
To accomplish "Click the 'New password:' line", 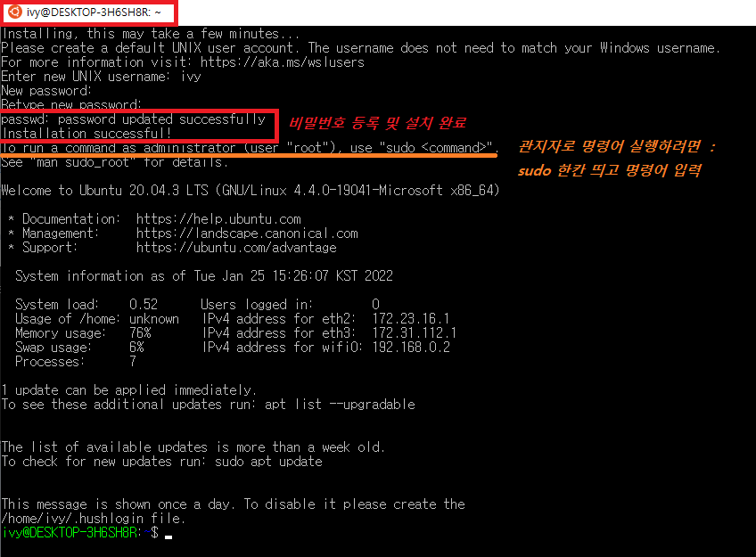I will click(46, 91).
